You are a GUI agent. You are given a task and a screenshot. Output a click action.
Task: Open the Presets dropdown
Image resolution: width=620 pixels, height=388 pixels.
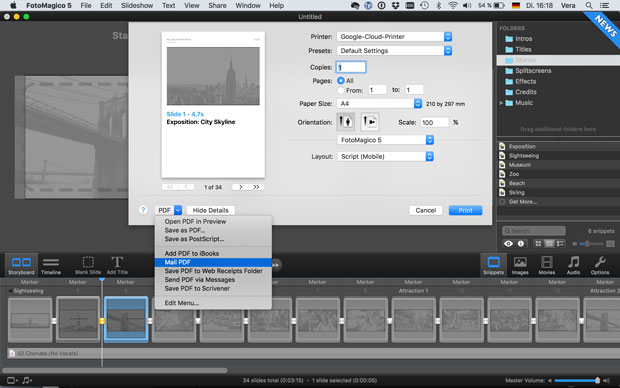[394, 51]
